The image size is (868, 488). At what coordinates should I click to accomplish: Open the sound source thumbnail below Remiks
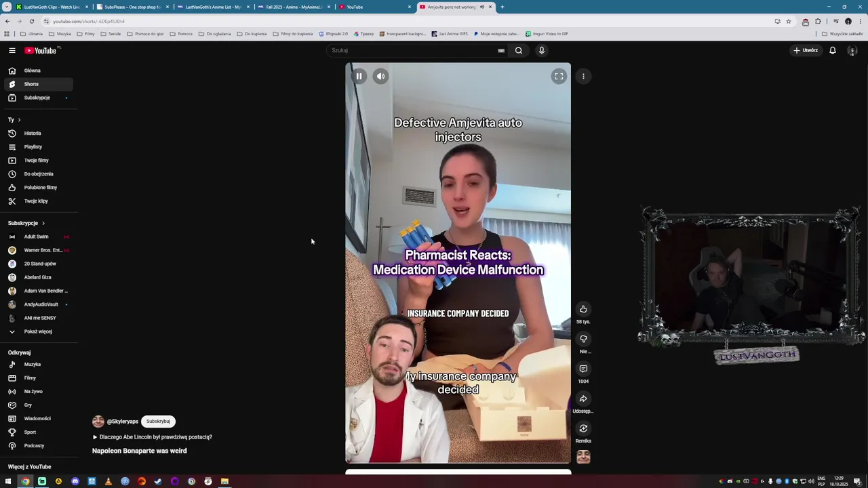click(x=583, y=457)
